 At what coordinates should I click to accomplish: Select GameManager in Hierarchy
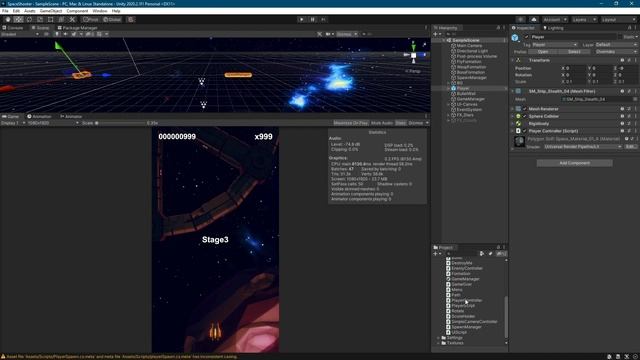pyautogui.click(x=471, y=99)
